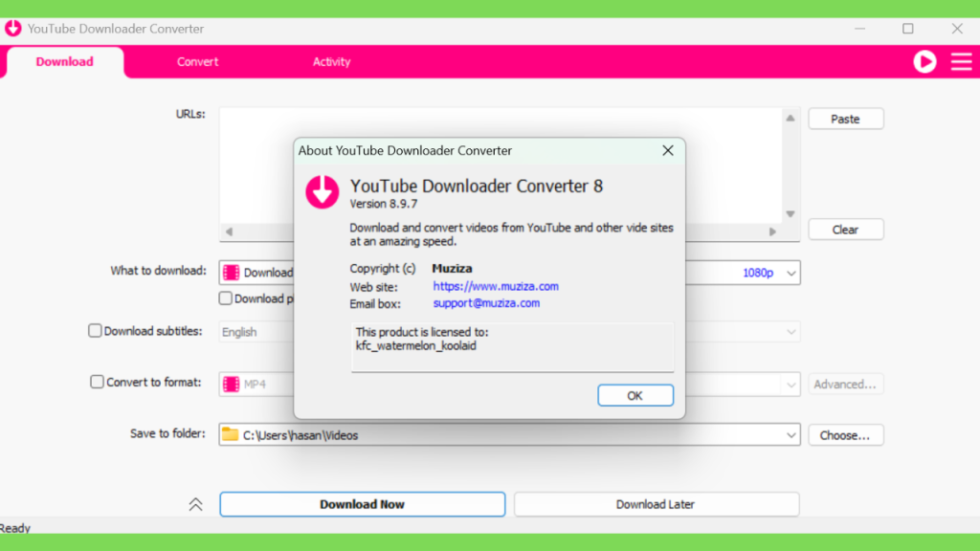Screen dimensions: 980x551
Task: Tick the Convert to format checkbox
Action: click(x=97, y=382)
